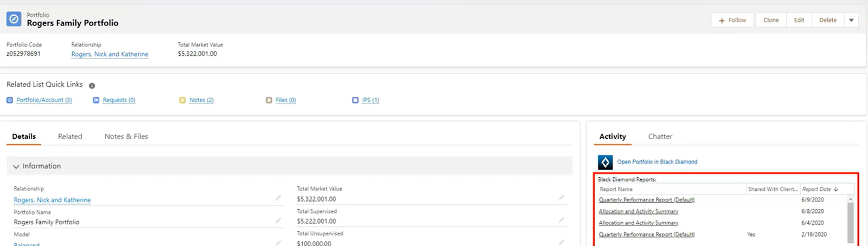The width and height of the screenshot is (868, 246).
Task: Click the Rogers Family Portfolio compass icon
Action: 14,19
